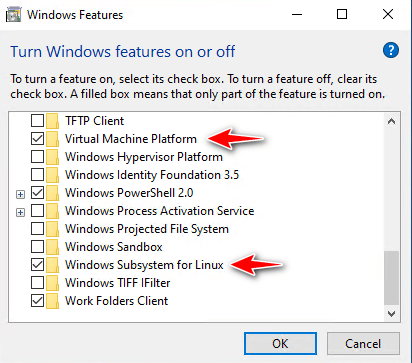This screenshot has height=363, width=412.
Task: Uncheck the Virtual Machine Platform checkbox
Action: 37,139
